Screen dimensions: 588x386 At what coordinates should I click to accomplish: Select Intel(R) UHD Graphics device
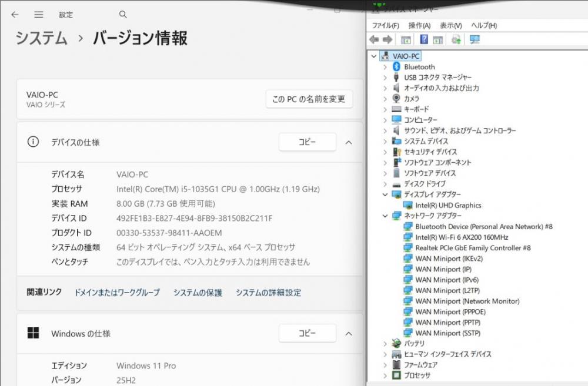[448, 206]
